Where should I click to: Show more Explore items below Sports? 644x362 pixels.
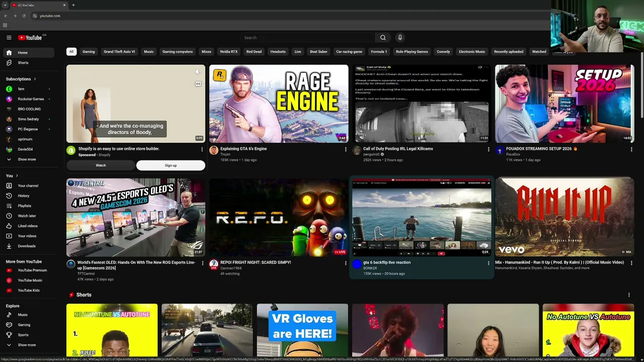pyautogui.click(x=28, y=345)
